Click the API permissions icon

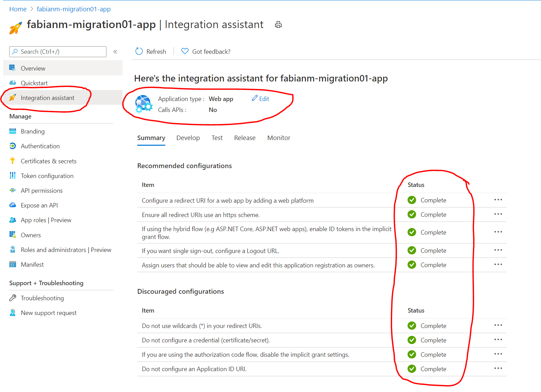(x=13, y=190)
